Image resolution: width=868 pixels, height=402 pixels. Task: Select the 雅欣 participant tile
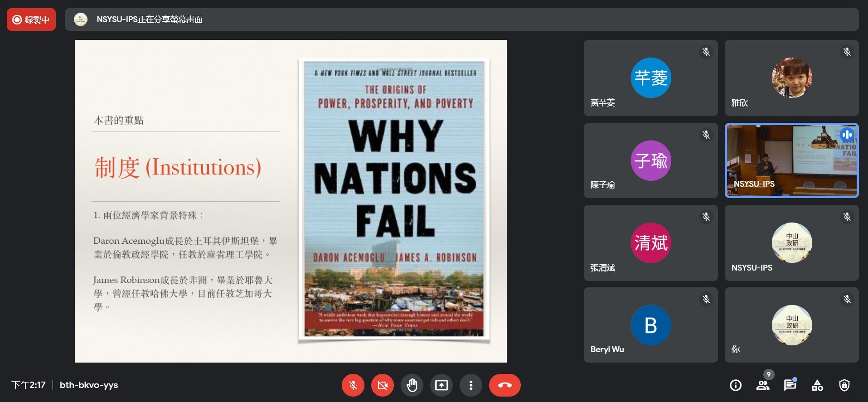791,78
